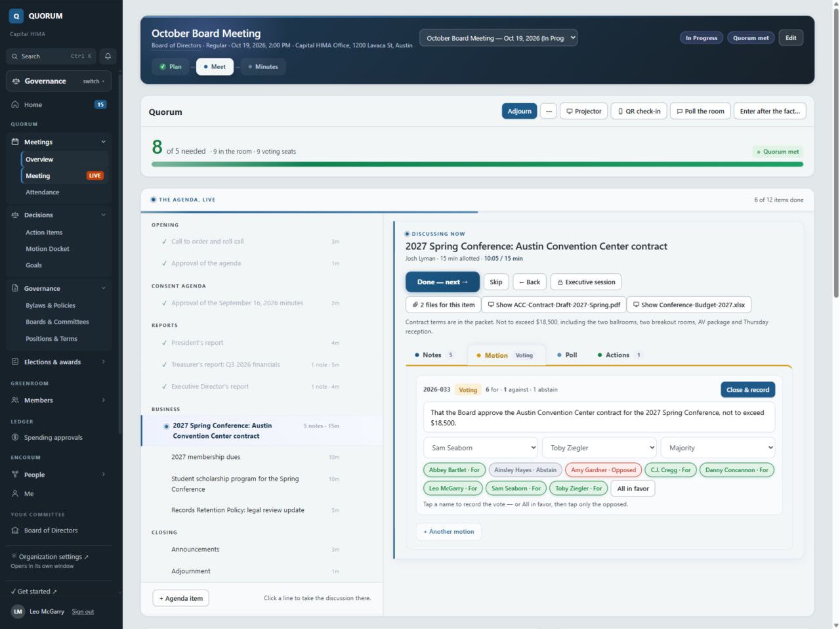840x629 pixels.
Task: Switch to the Poll tab
Action: (x=567, y=355)
